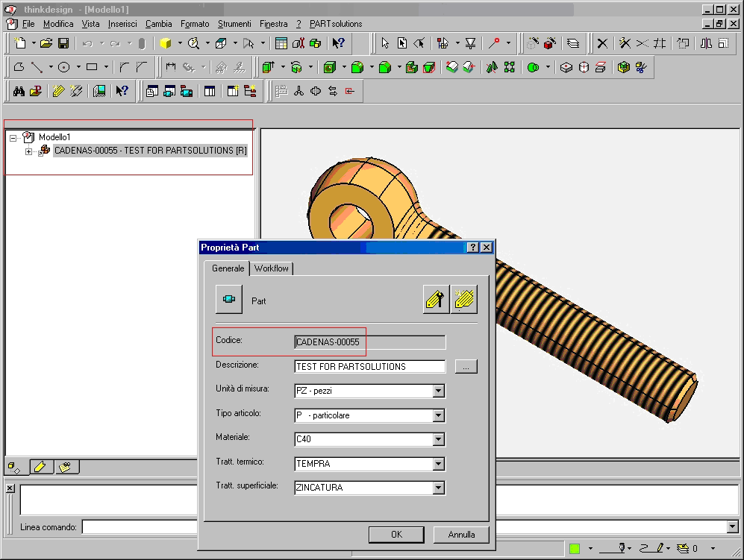The height and width of the screenshot is (560, 744).
Task: Click the Codice field showing CADENAS-00055
Action: tap(369, 342)
